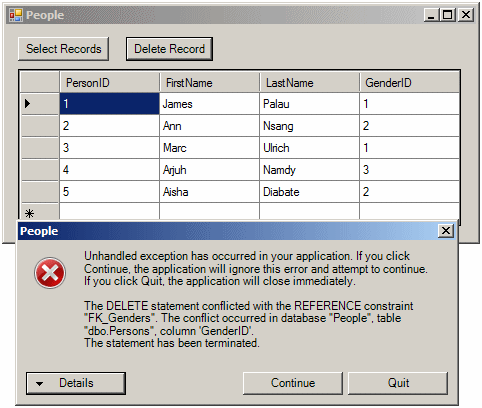Sort by the PersonID column header

[x=110, y=82]
